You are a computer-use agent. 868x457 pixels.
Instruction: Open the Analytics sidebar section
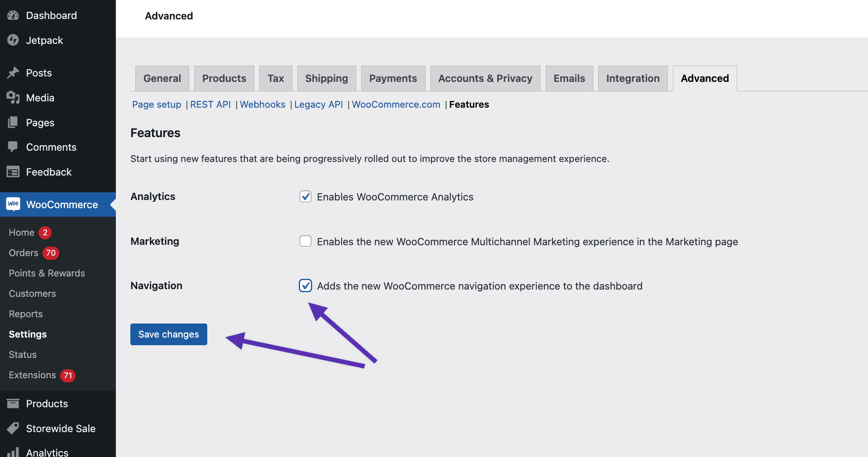pyautogui.click(x=48, y=452)
